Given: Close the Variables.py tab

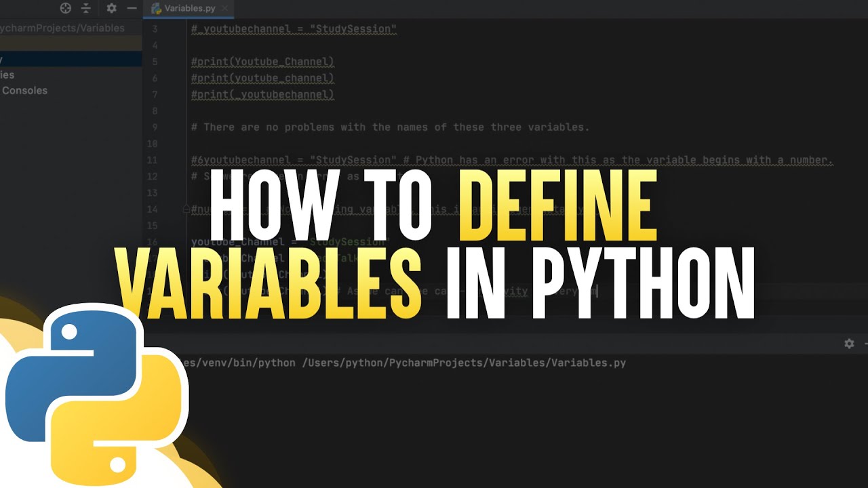Looking at the screenshot, I should point(226,9).
